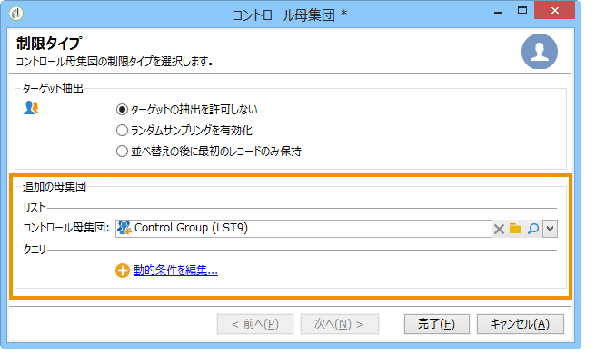Click the user avatar icon top right
This screenshot has height=364, width=596.
pyautogui.click(x=540, y=52)
